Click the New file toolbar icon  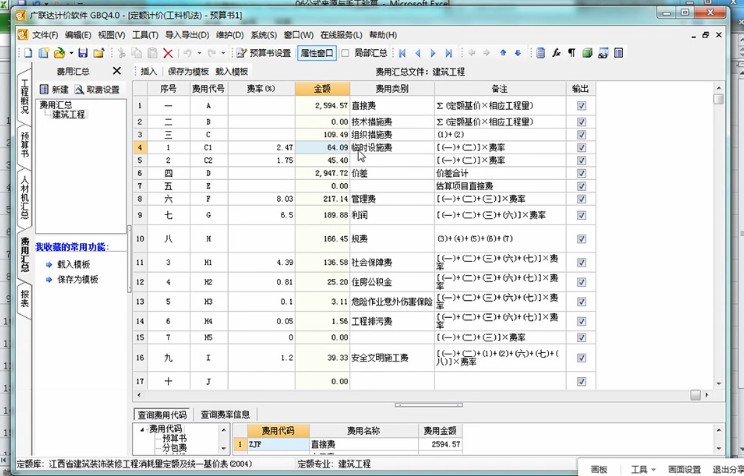[x=28, y=53]
